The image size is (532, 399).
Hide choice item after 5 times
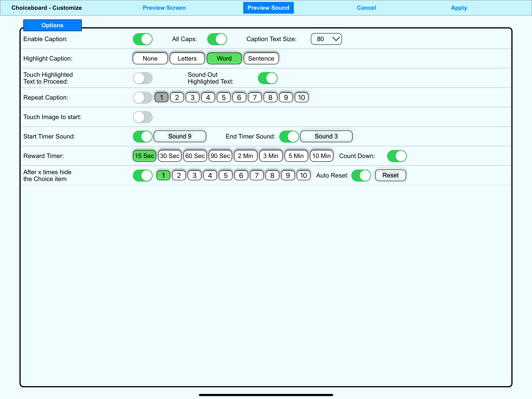226,175
